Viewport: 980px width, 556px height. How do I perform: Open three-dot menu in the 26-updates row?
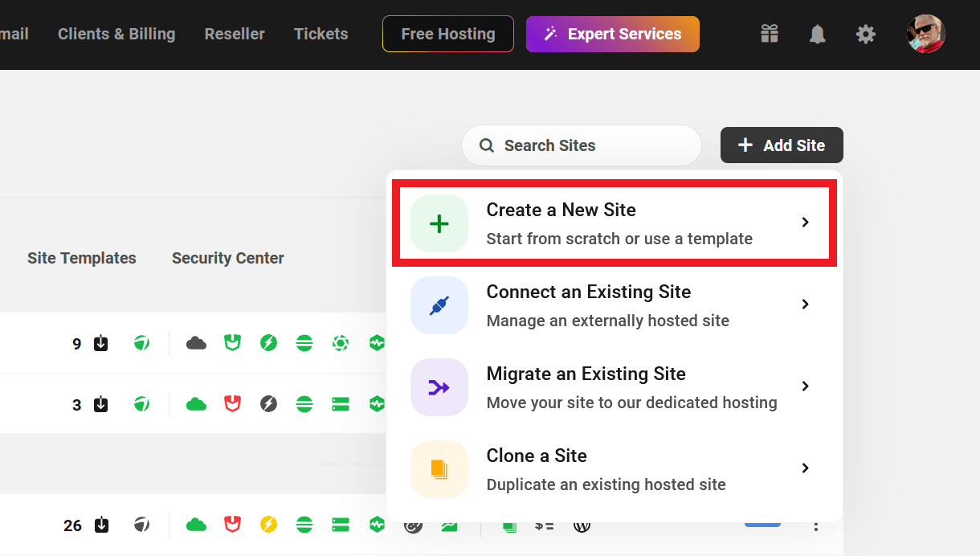point(816,525)
